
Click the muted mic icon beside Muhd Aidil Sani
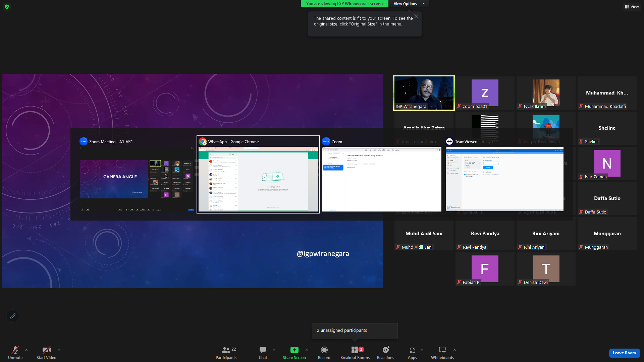tap(398, 247)
